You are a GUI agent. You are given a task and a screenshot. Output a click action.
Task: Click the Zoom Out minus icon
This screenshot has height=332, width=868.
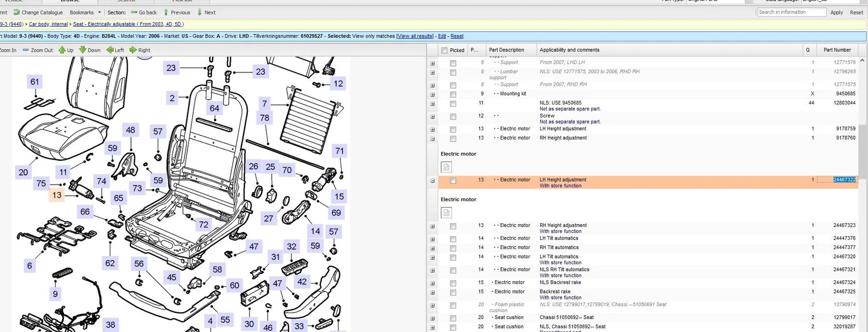(x=26, y=50)
